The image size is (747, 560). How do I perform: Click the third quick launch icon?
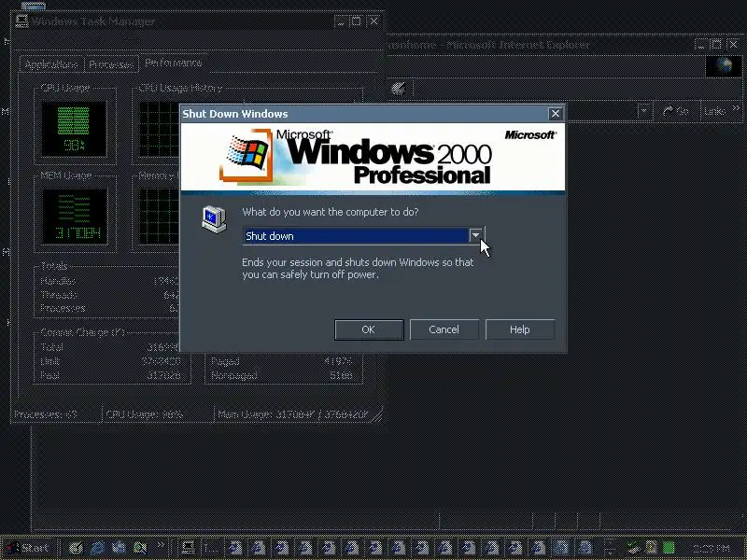119,548
